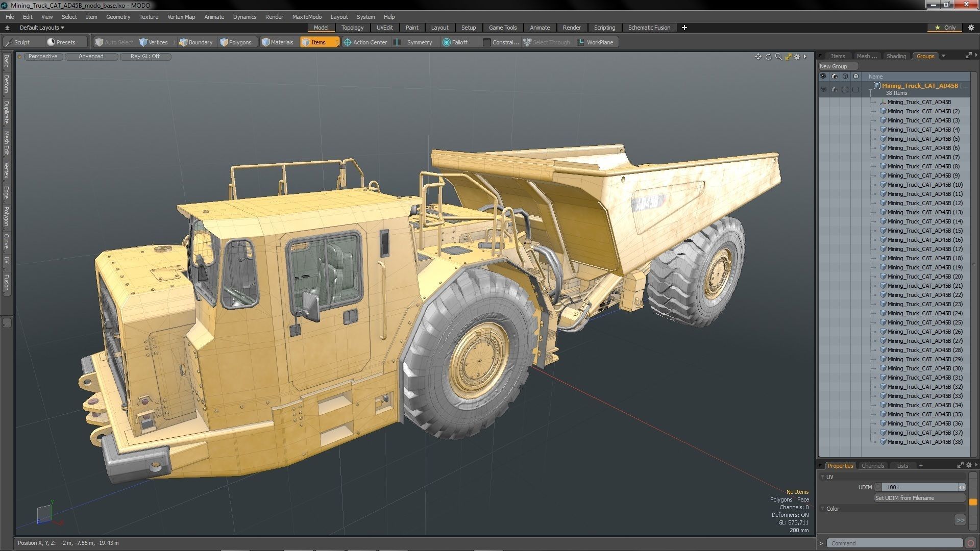
Task: Open Properties panel gear settings
Action: [x=969, y=465]
